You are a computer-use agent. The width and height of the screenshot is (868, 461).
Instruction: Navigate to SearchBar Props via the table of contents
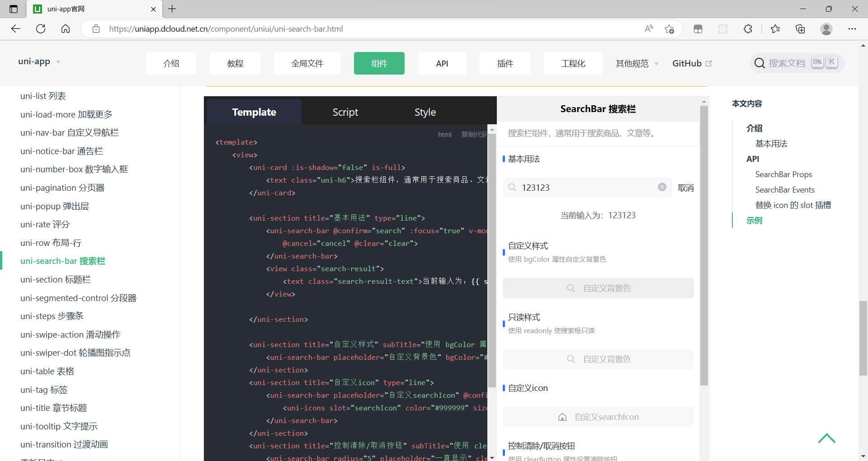click(783, 174)
